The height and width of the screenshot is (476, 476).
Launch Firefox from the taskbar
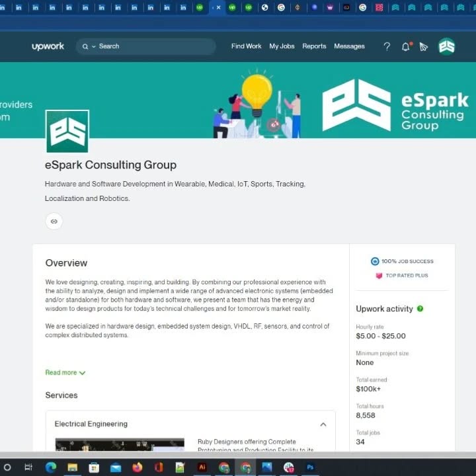click(x=138, y=467)
